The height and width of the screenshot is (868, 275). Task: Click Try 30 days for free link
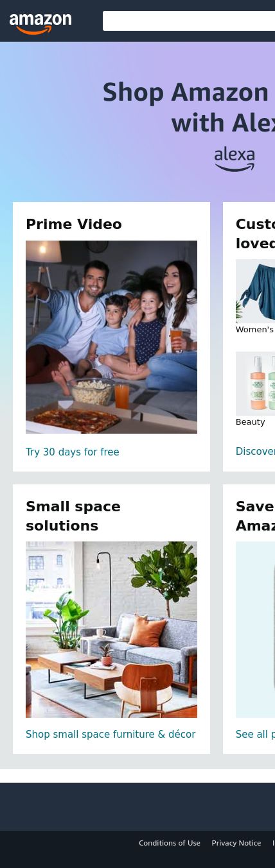(72, 452)
